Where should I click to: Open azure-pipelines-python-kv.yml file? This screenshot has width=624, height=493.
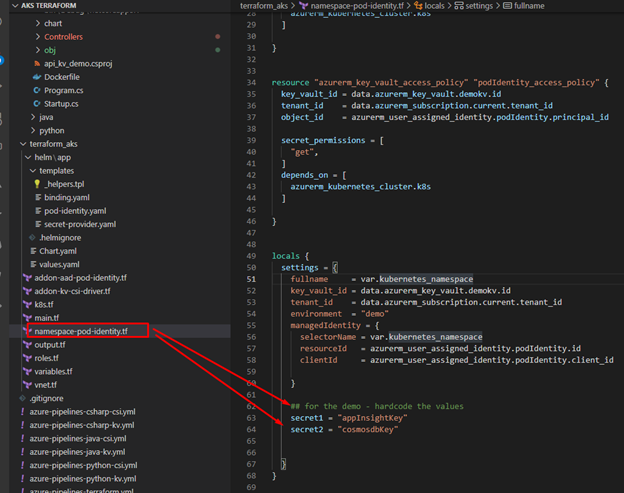(x=83, y=479)
